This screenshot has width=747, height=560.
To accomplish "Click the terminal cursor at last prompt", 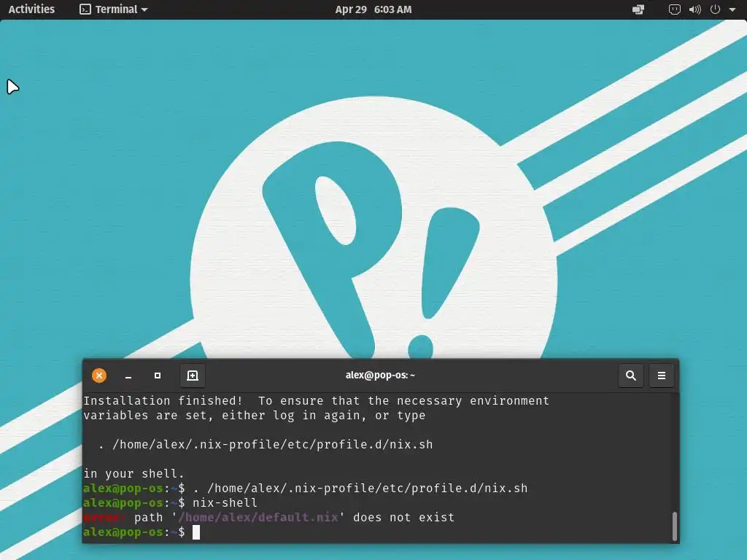I will click(x=196, y=532).
